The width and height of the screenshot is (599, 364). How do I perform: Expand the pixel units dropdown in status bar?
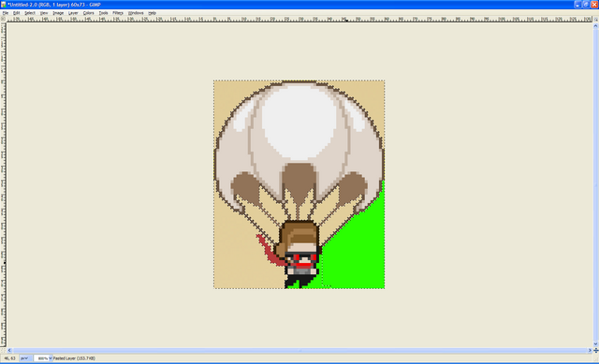pyautogui.click(x=24, y=358)
